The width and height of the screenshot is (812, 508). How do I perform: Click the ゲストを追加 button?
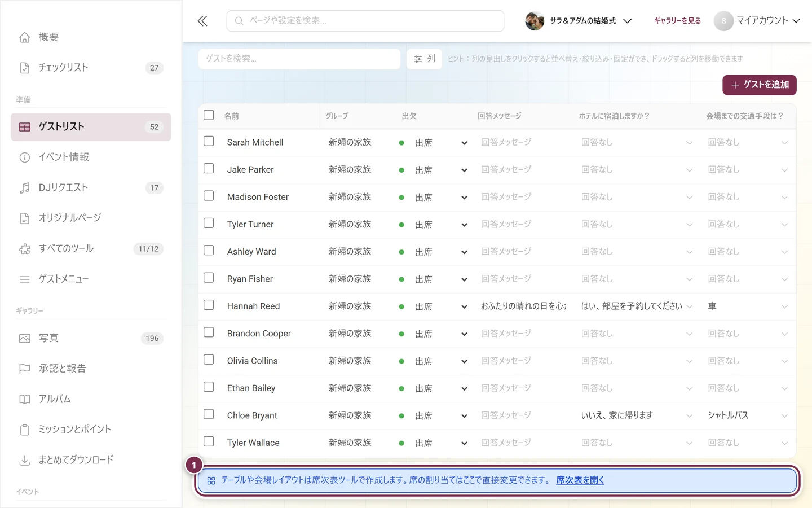[x=760, y=85]
